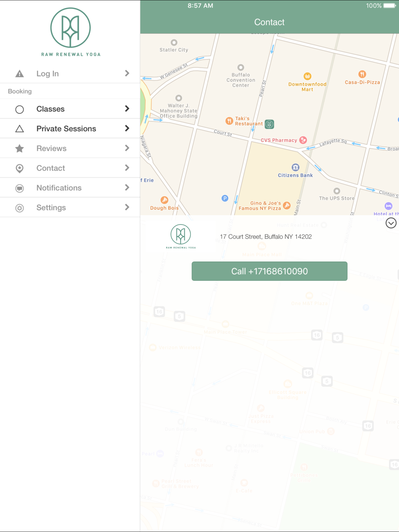The height and width of the screenshot is (532, 399).
Task: Tap the Statler City map pin
Action: [174, 43]
